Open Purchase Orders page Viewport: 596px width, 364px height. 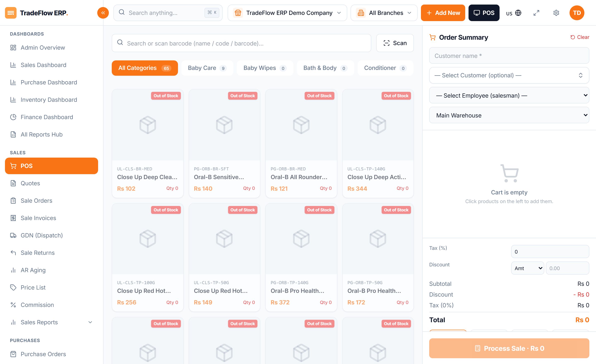tap(52, 354)
